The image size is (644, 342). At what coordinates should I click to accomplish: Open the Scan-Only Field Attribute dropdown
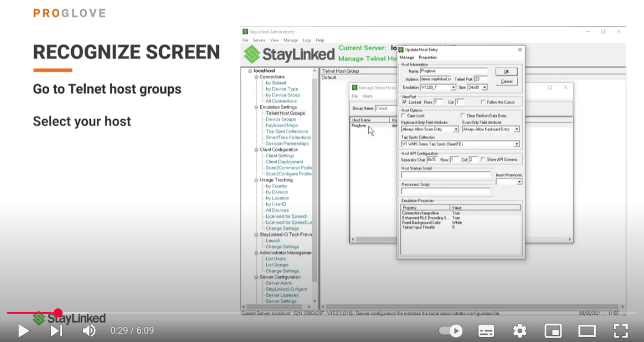click(x=516, y=129)
